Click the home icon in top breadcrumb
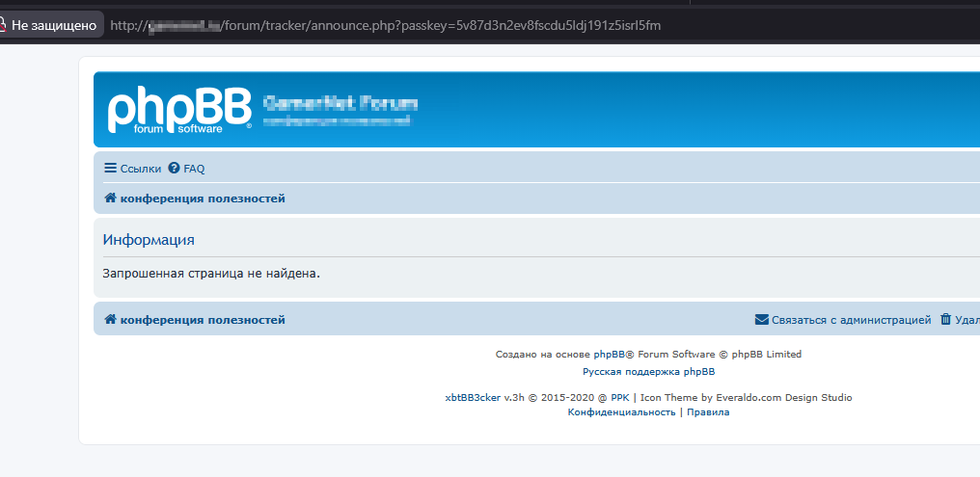Screen dimensions: 980x477 [110, 199]
